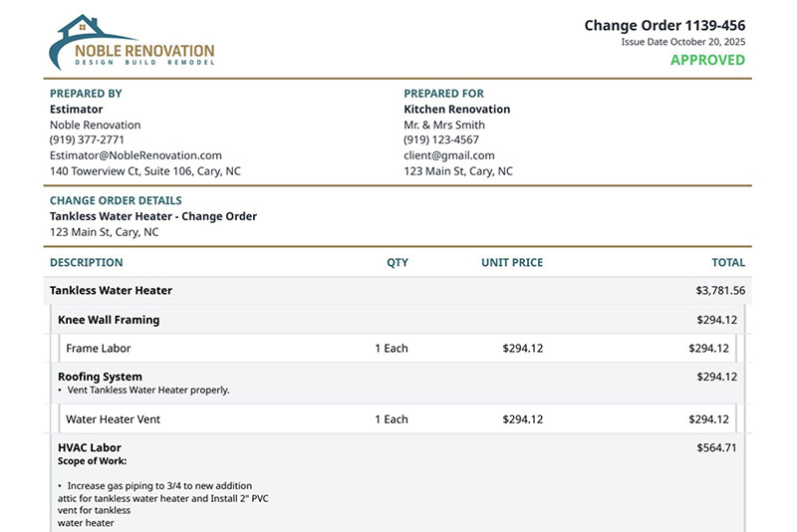
Task: Select the Issue Date October 20, 2025 text
Action: 682,42
